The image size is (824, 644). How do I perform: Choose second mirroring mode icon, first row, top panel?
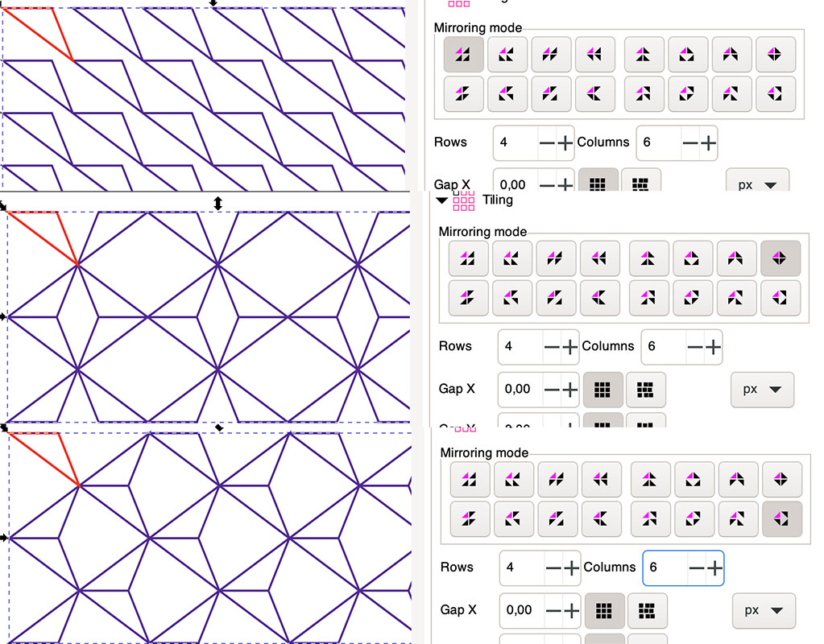point(507,54)
